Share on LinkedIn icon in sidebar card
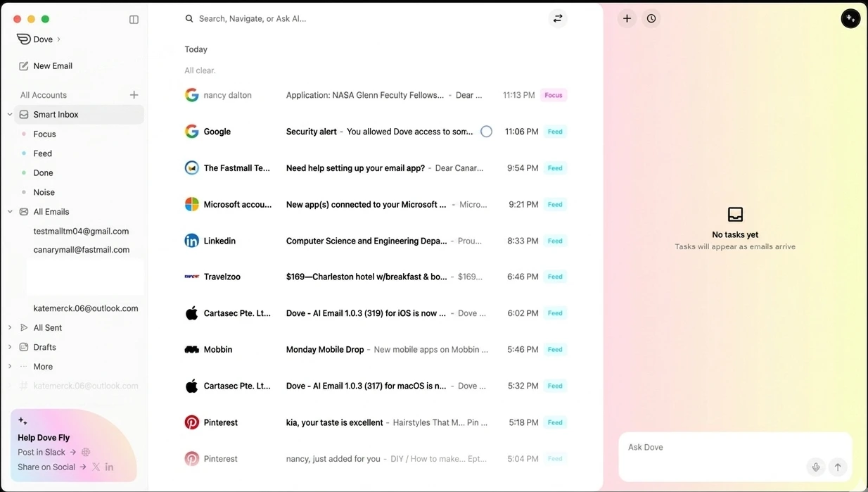868x492 pixels. click(109, 467)
